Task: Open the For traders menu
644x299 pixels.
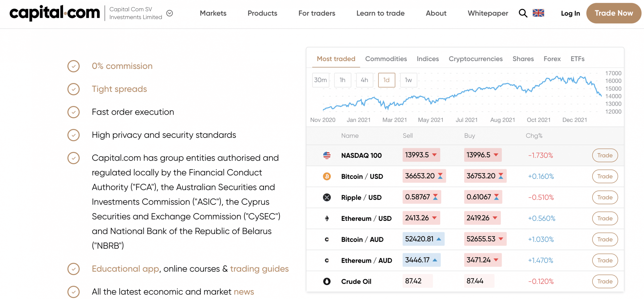Action: [317, 13]
